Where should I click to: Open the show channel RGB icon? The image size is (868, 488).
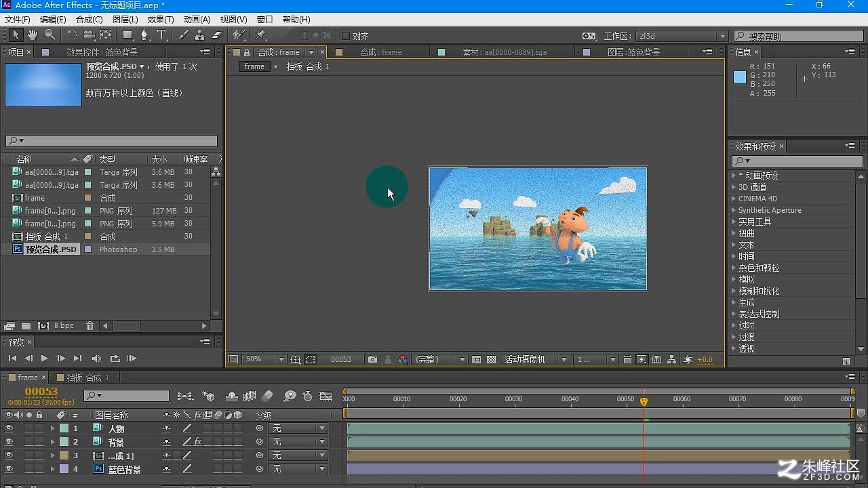403,360
